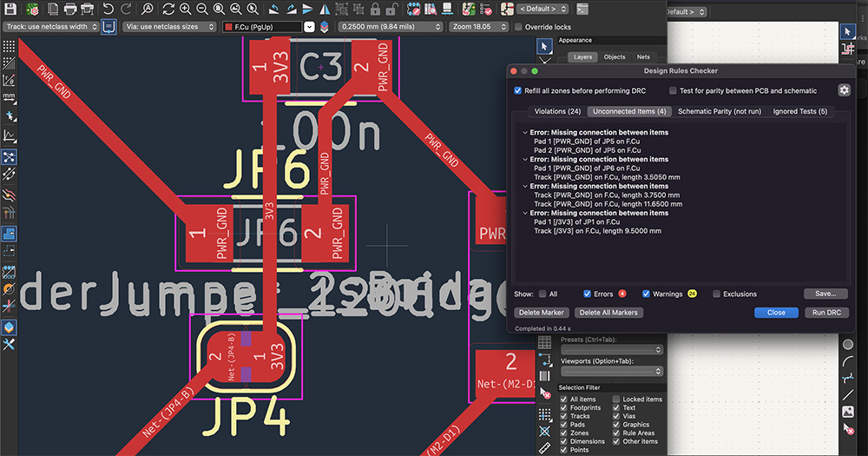Click the Zoom Out magnifier icon
This screenshot has width=868, height=456.
tap(202, 9)
